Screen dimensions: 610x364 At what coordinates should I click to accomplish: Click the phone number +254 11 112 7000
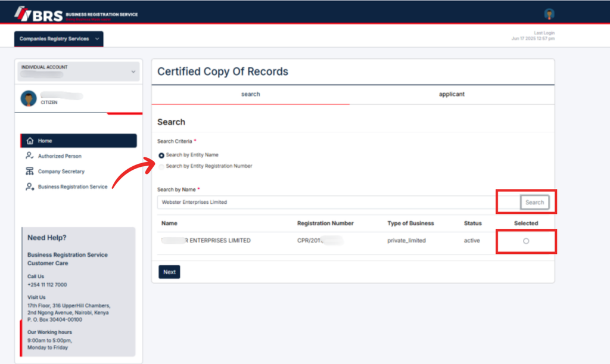tap(47, 285)
